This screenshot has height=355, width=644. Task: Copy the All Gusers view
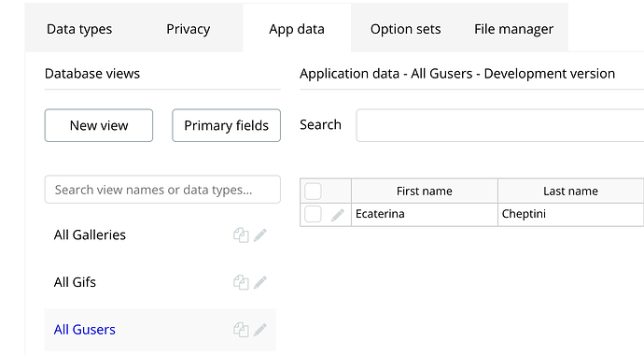[241, 330]
